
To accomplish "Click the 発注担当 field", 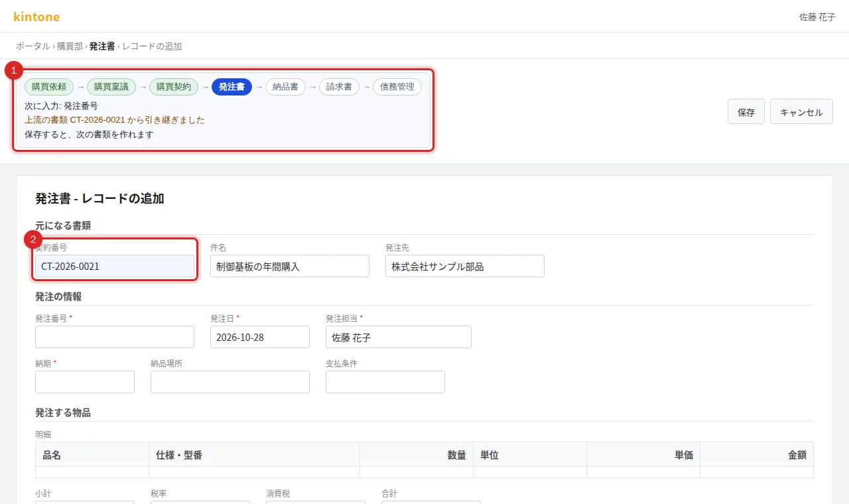I will (x=399, y=337).
